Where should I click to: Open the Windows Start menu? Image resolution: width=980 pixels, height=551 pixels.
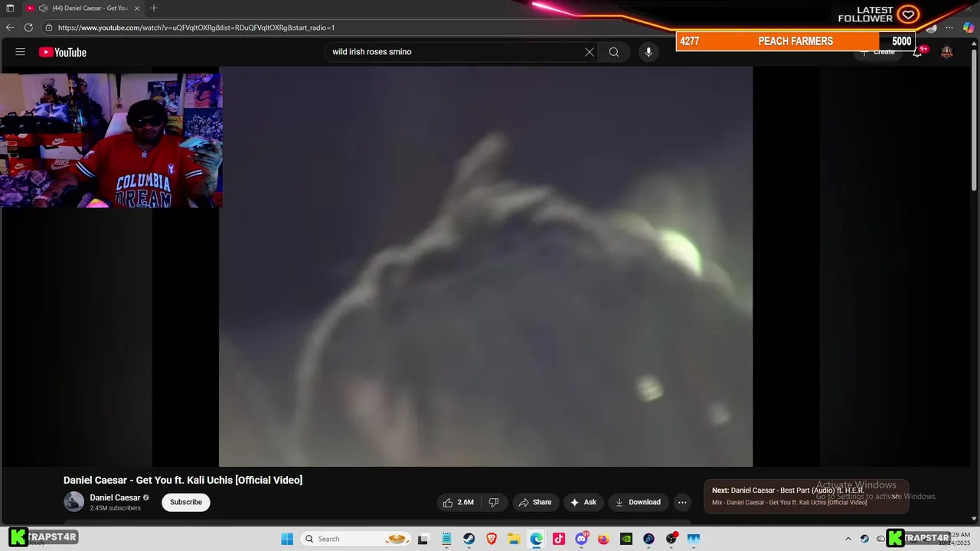coord(287,539)
